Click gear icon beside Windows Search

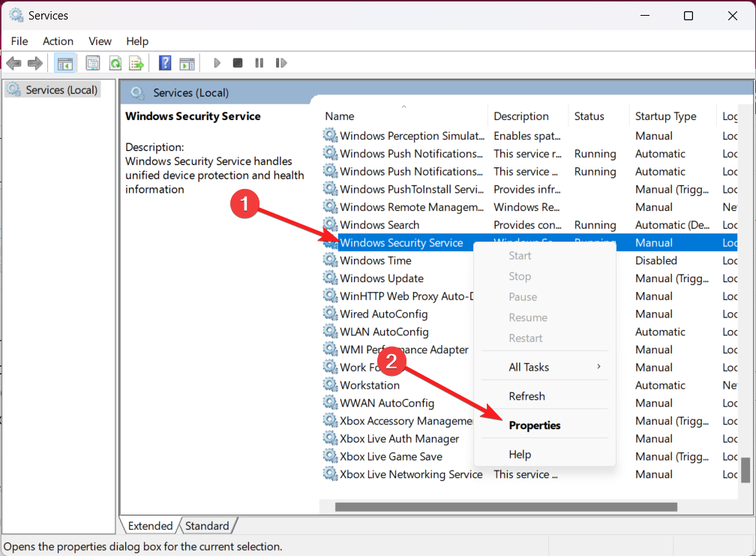[330, 224]
